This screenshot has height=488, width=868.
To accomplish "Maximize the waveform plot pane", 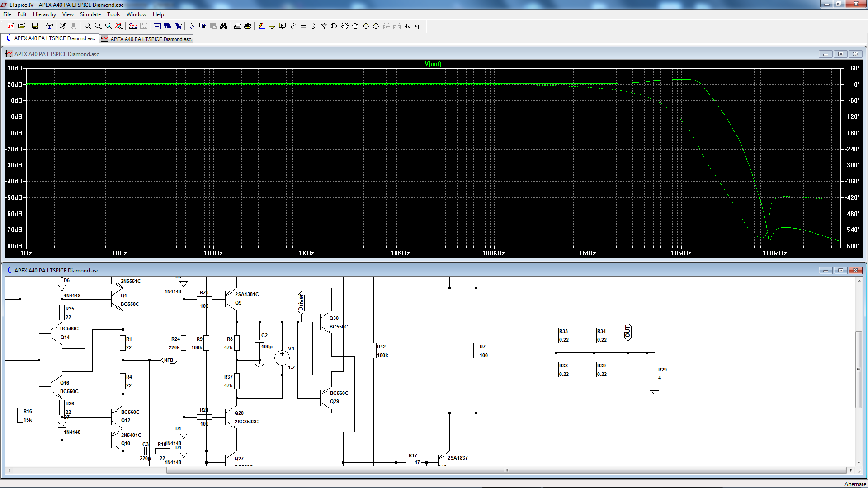I will click(x=840, y=54).
